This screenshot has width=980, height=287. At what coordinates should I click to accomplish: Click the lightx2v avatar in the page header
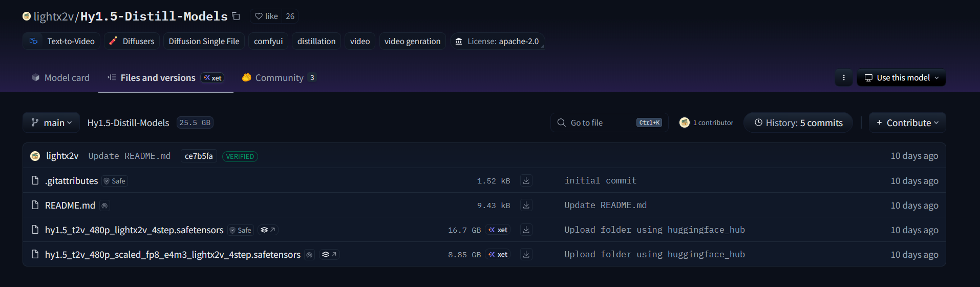pyautogui.click(x=27, y=16)
